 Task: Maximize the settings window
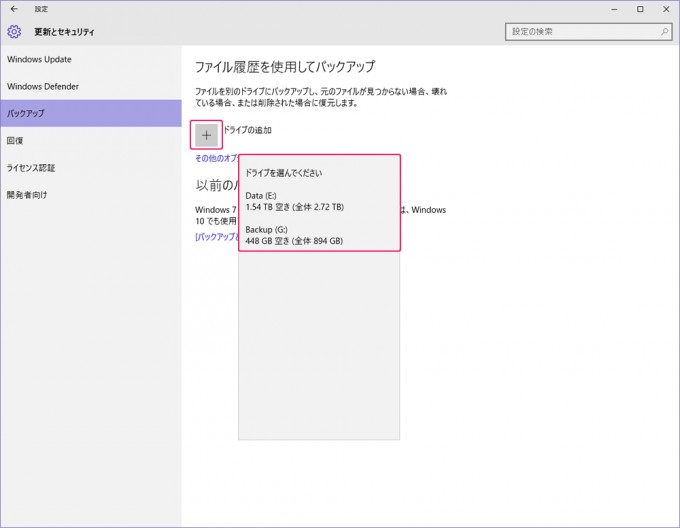pyautogui.click(x=640, y=9)
